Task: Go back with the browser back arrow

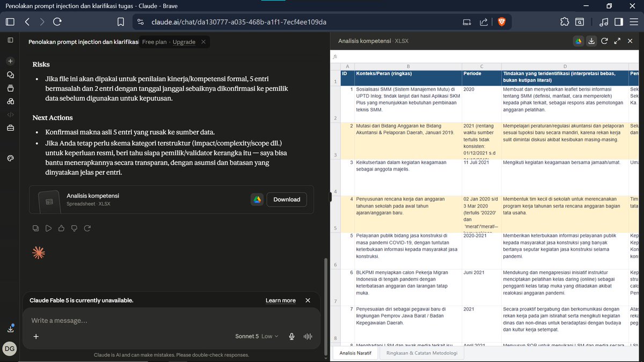Action: coord(27,22)
